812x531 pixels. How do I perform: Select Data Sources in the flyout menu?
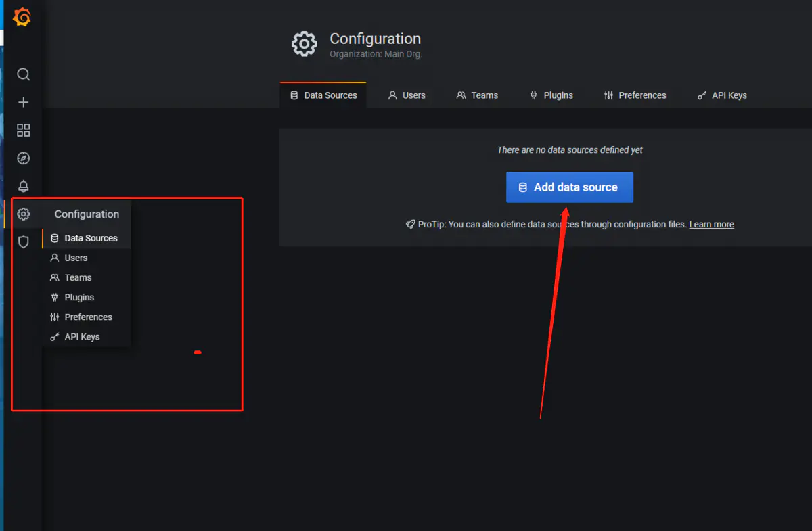pyautogui.click(x=86, y=238)
